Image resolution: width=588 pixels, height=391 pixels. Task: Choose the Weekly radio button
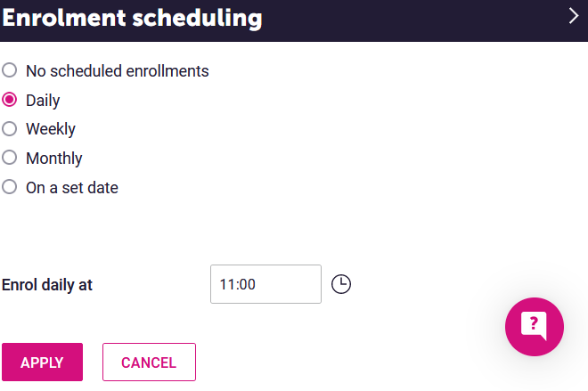point(10,128)
